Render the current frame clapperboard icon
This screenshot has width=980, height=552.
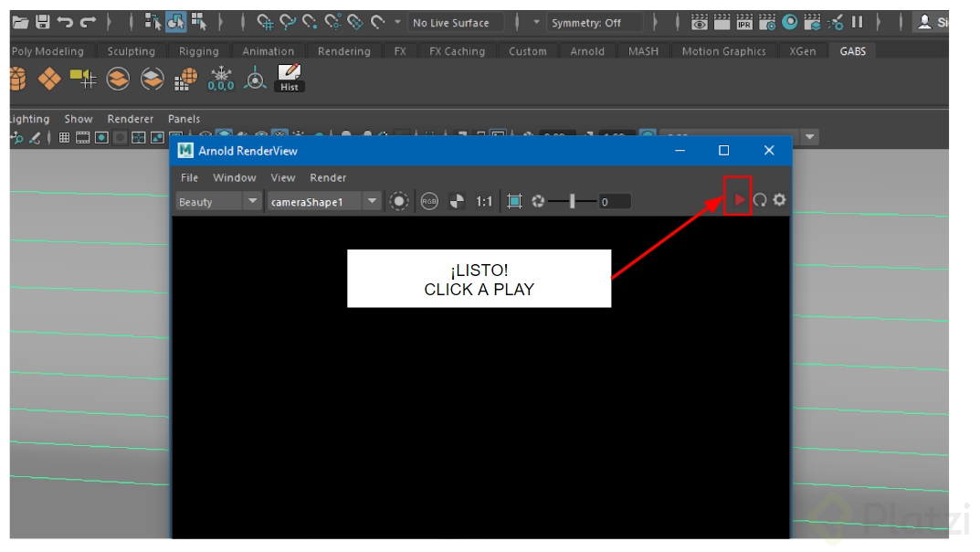(722, 23)
